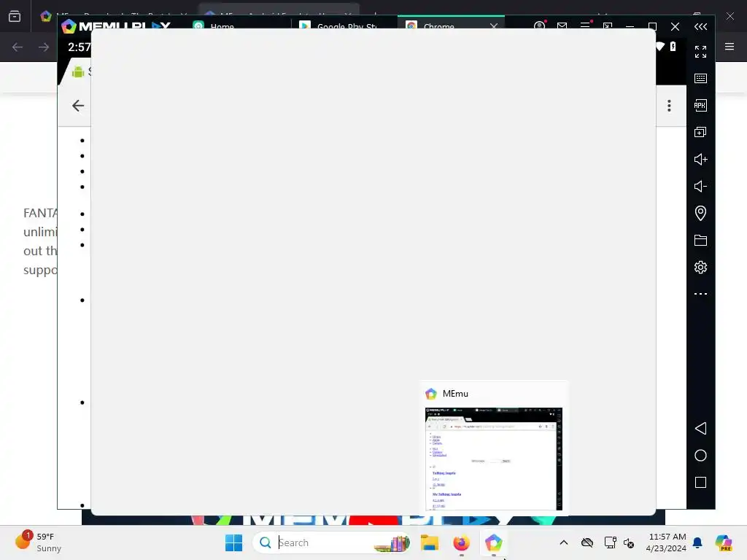Open the shared folder icon
The height and width of the screenshot is (560, 747).
700,240
